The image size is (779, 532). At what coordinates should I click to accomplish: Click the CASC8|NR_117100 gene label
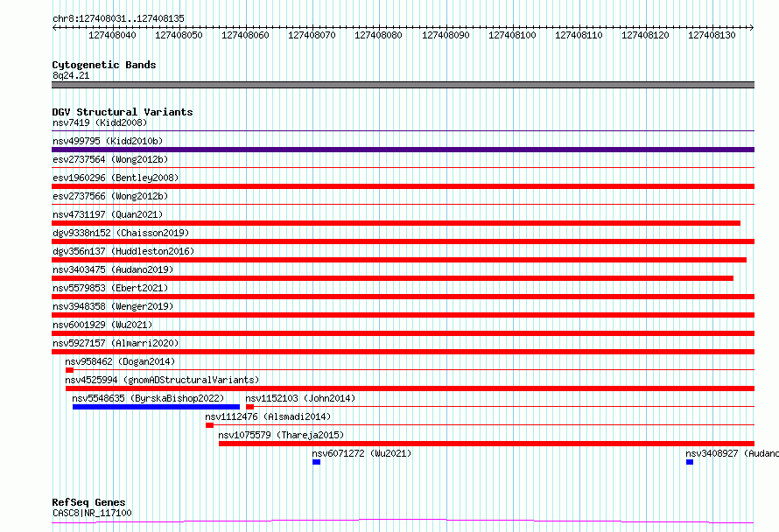(x=92, y=513)
